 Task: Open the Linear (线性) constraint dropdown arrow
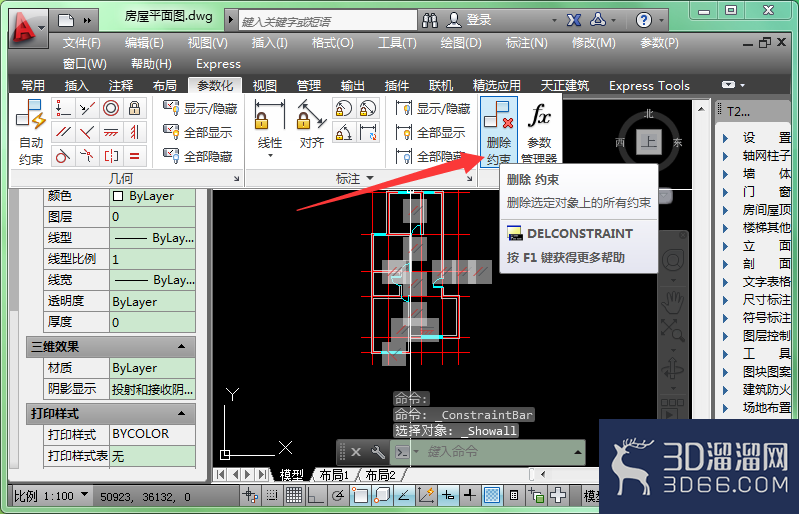click(270, 155)
